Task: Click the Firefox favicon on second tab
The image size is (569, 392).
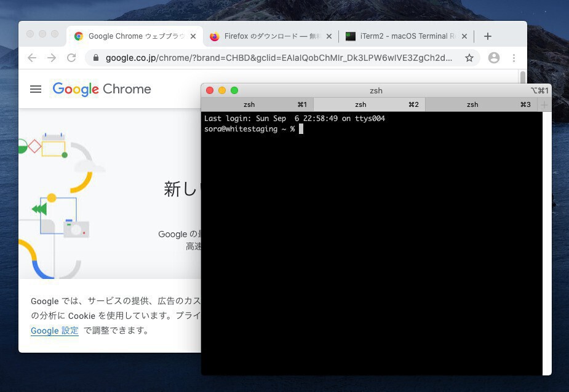Action: pyautogui.click(x=215, y=36)
